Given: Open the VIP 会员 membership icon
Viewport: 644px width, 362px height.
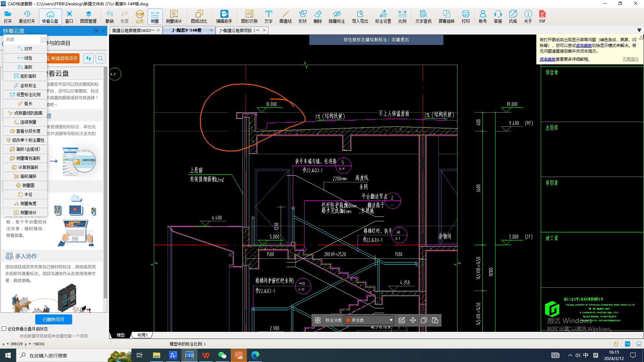Looking at the screenshot, I should point(140,16).
